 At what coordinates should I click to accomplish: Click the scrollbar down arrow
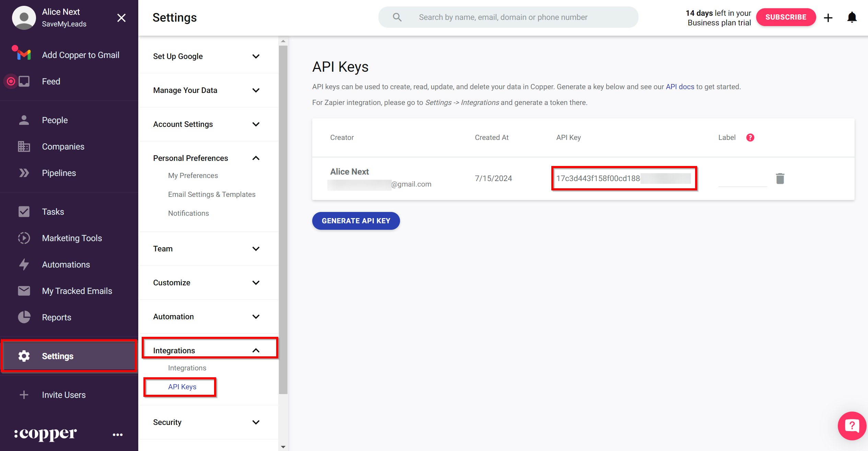click(x=283, y=447)
